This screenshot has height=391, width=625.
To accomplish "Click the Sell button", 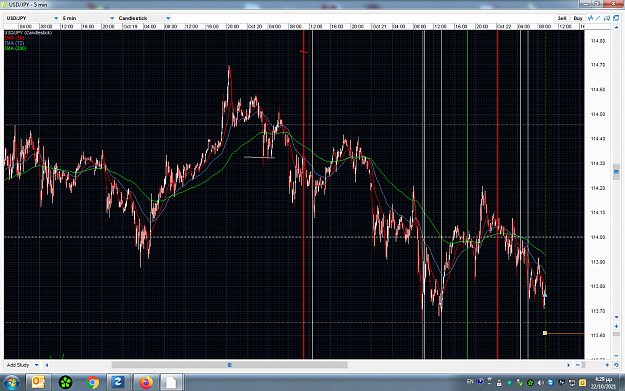I will coord(562,18).
